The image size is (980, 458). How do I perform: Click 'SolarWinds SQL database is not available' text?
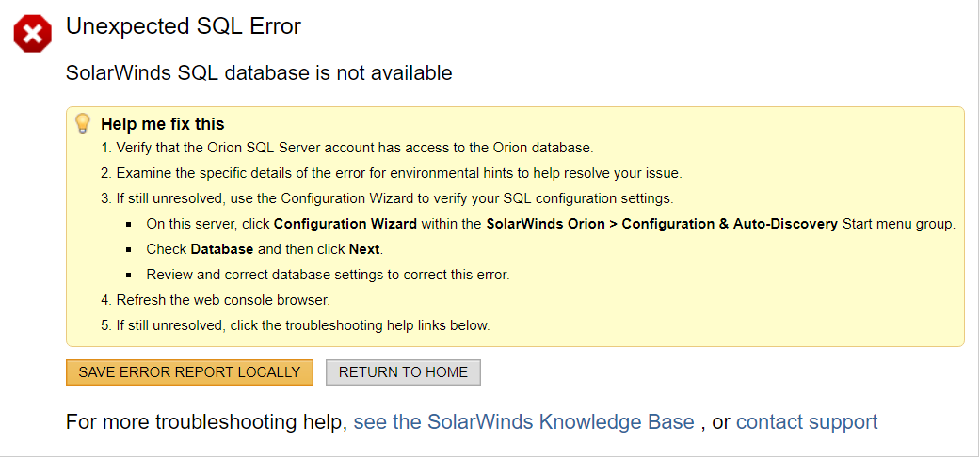259,73
